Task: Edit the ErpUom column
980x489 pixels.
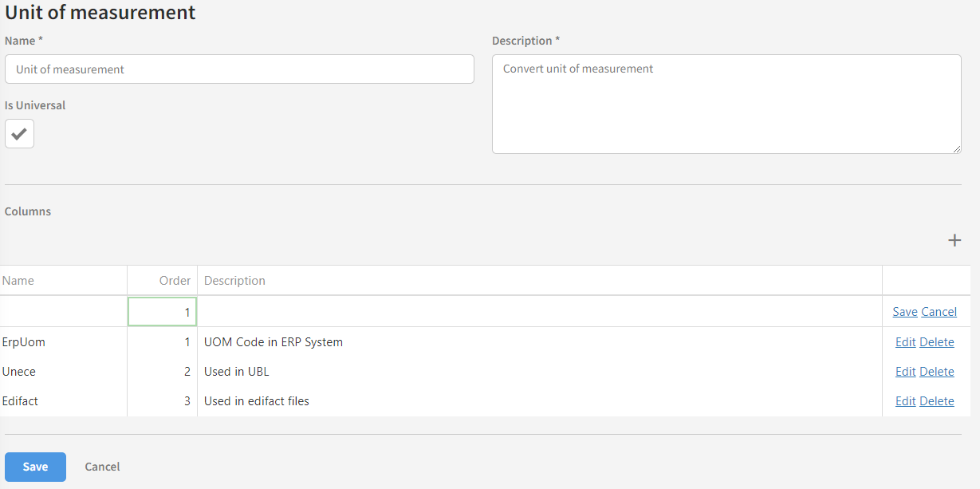Action: pyautogui.click(x=905, y=342)
